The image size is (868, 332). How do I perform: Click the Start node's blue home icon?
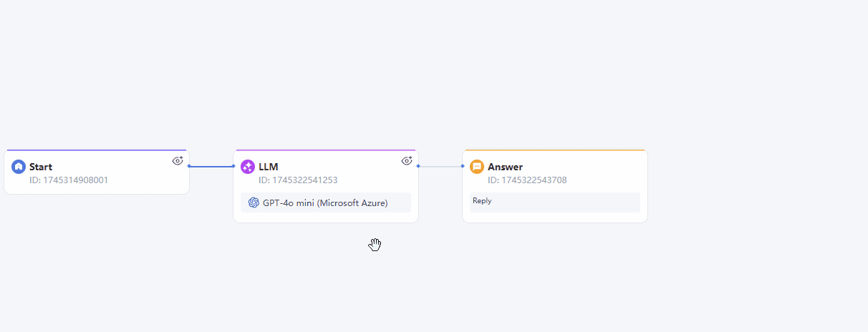pos(19,167)
